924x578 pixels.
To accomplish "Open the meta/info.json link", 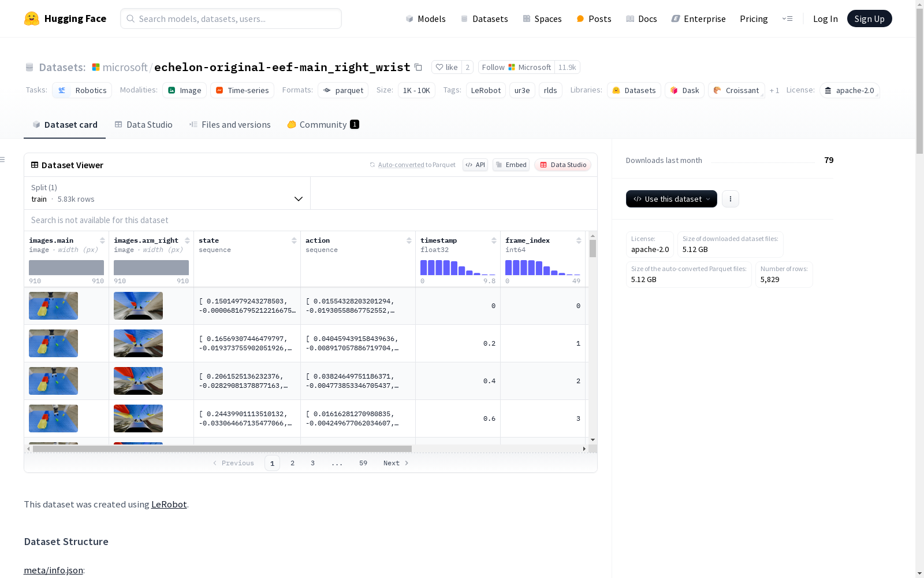I will coord(53,570).
